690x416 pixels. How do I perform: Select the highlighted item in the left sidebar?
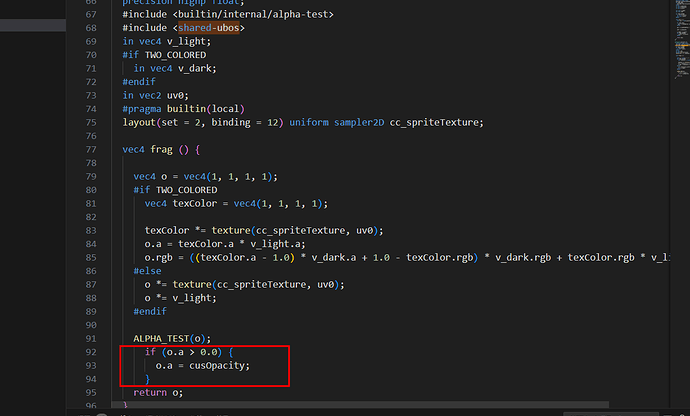pyautogui.click(x=33, y=25)
